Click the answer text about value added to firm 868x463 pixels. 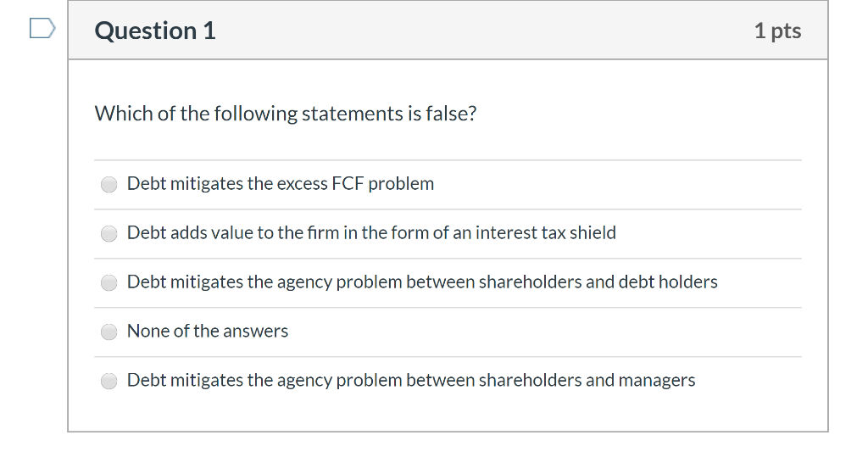point(371,232)
